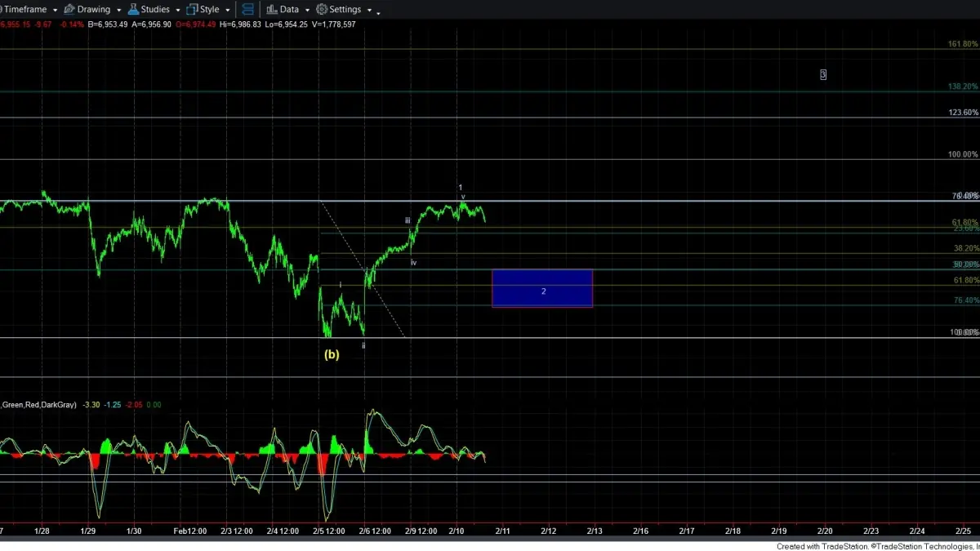Click the Data bar-chart icon
This screenshot has height=551, width=980.
pyautogui.click(x=271, y=10)
